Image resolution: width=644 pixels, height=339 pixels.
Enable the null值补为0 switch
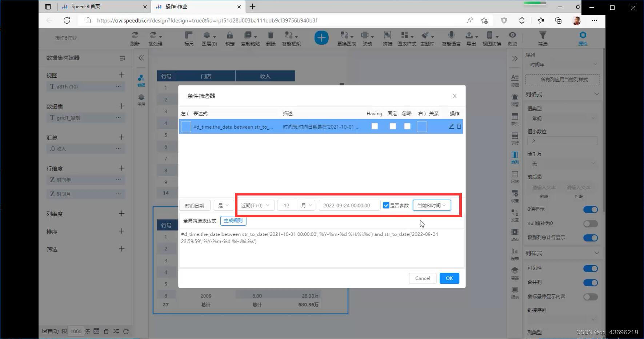(591, 223)
